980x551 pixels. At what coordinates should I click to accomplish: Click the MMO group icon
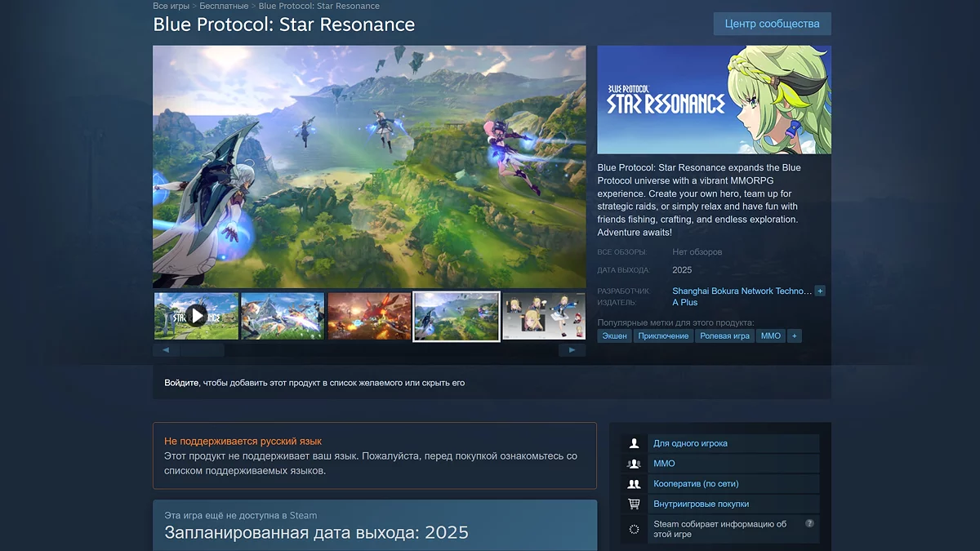point(634,464)
